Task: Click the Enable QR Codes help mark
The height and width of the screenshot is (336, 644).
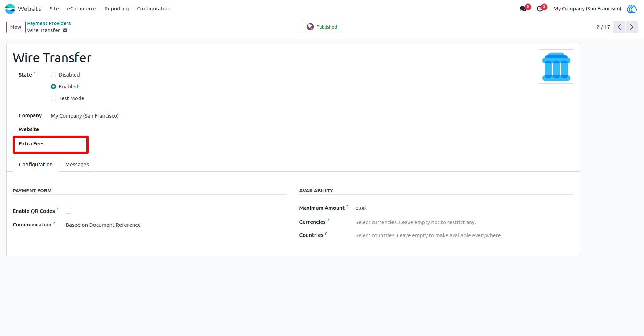Action: tap(57, 209)
